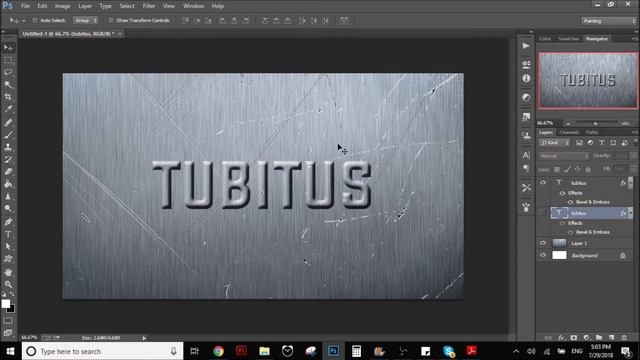Toggle Quick Mask mode in the toolbox

click(x=8, y=321)
